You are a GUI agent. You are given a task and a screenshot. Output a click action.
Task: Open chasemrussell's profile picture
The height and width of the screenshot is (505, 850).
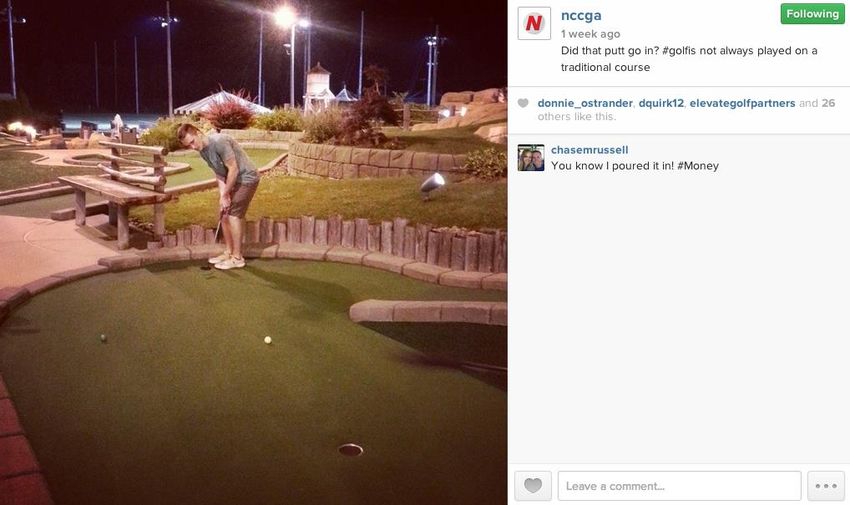[531, 158]
